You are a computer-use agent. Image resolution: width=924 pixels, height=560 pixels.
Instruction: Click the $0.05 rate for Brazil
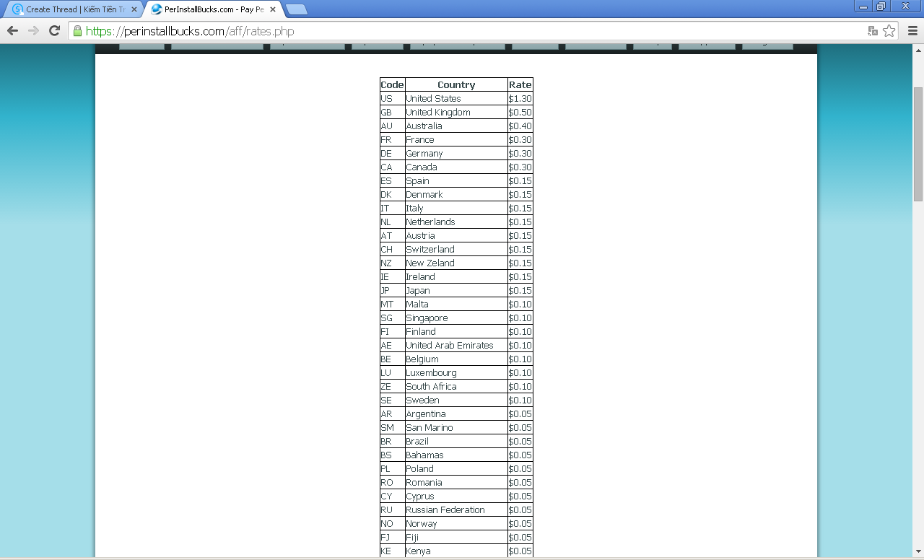(520, 441)
